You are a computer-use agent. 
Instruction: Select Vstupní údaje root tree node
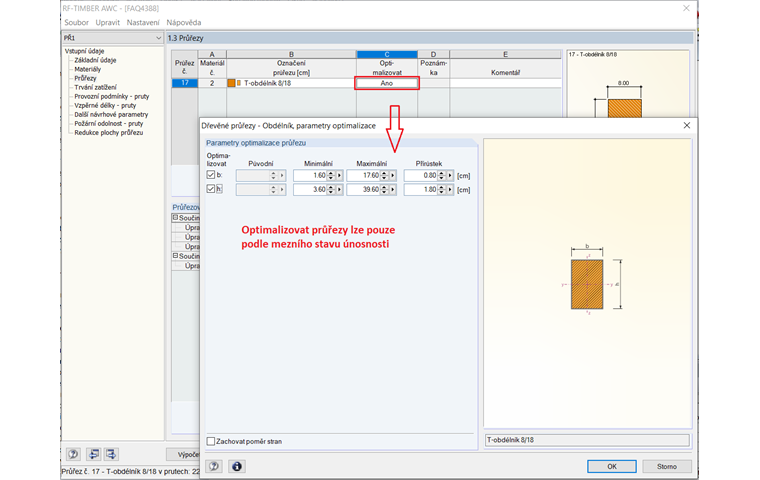click(x=84, y=51)
